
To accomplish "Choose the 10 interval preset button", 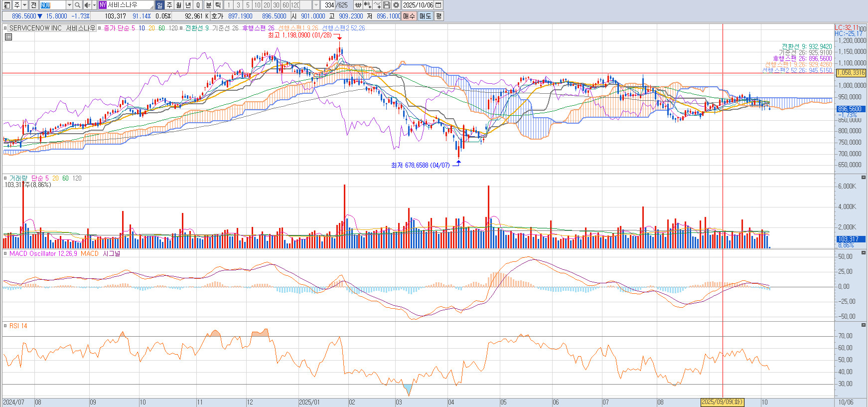I will (x=257, y=5).
